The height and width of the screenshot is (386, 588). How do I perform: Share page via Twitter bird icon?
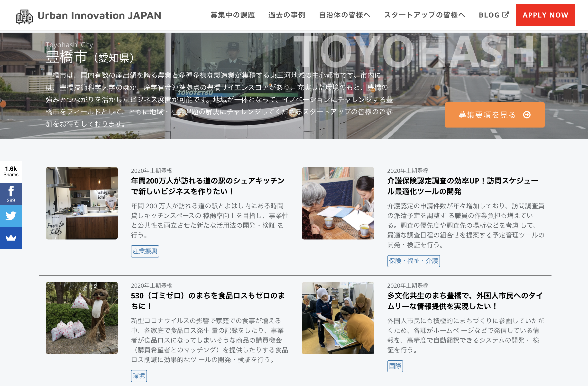point(11,216)
